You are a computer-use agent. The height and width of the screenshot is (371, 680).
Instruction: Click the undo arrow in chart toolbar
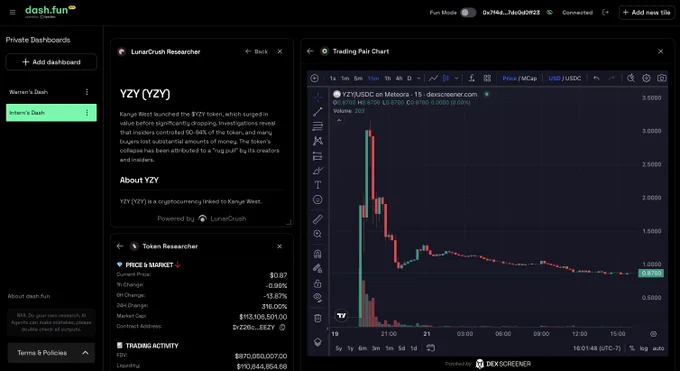point(597,78)
